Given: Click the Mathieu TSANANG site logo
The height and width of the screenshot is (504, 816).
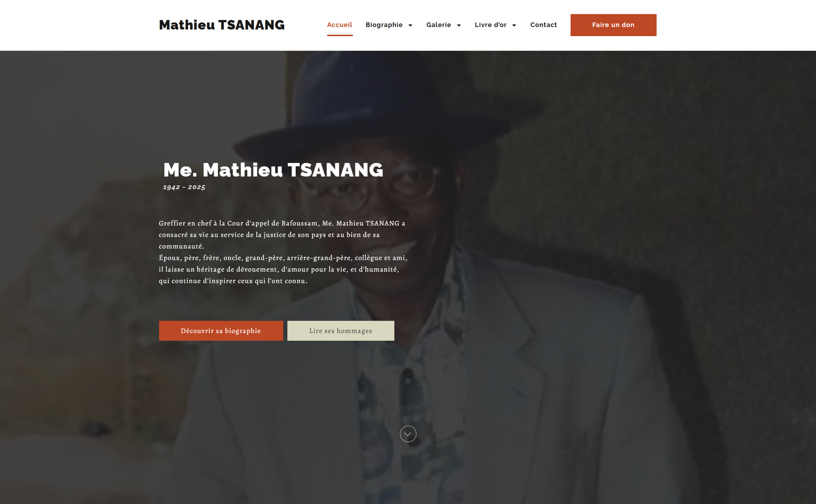Looking at the screenshot, I should [222, 25].
